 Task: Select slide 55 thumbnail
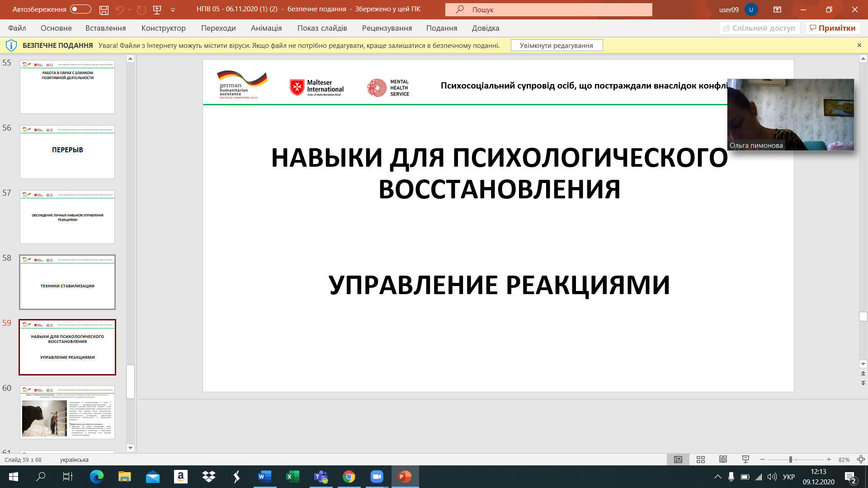[67, 87]
